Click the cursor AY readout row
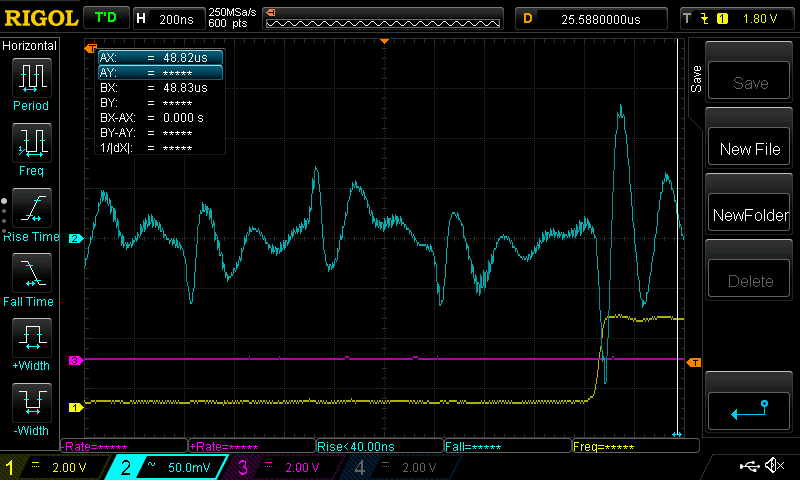 click(x=160, y=72)
